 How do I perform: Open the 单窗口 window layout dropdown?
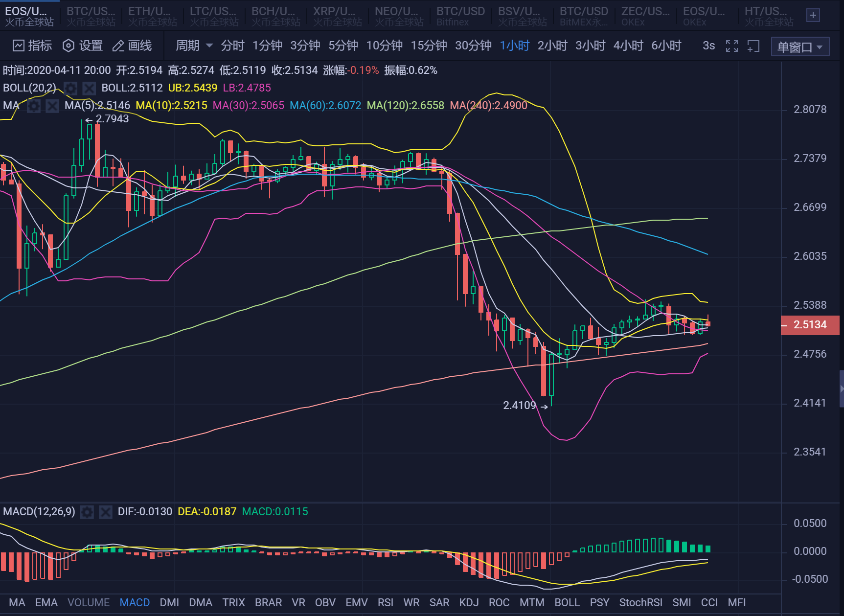pos(799,47)
